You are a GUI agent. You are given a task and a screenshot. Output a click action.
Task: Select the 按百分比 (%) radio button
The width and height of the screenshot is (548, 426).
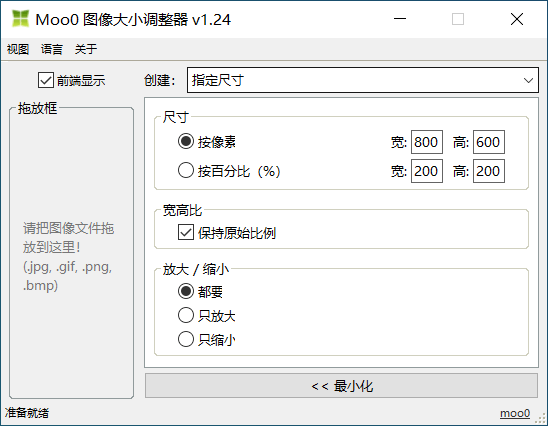(186, 171)
